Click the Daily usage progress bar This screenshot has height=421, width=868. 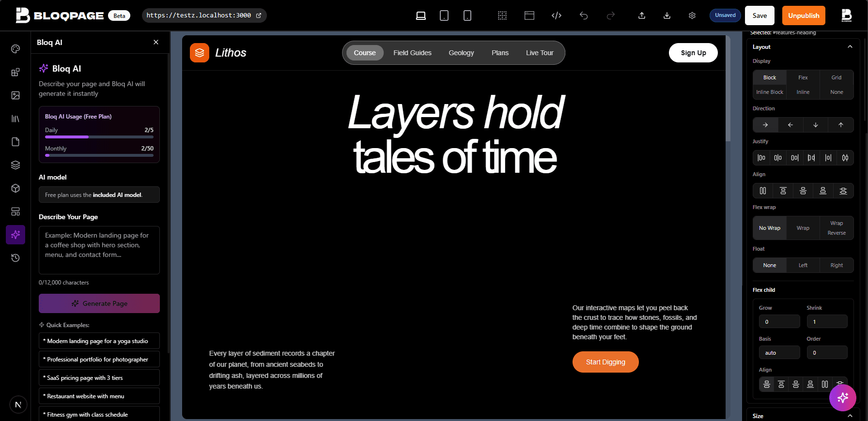[x=99, y=137]
